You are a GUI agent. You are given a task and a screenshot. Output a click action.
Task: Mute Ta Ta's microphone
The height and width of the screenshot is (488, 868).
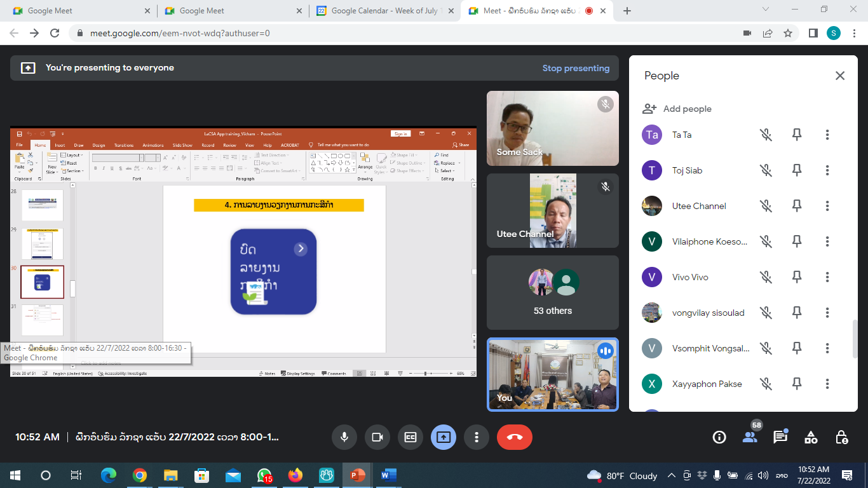[x=766, y=135]
